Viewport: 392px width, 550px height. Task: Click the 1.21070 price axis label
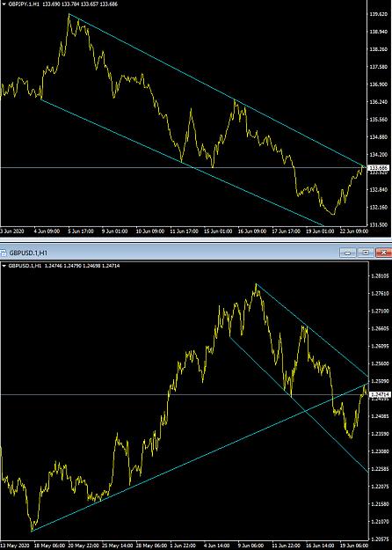point(378,522)
